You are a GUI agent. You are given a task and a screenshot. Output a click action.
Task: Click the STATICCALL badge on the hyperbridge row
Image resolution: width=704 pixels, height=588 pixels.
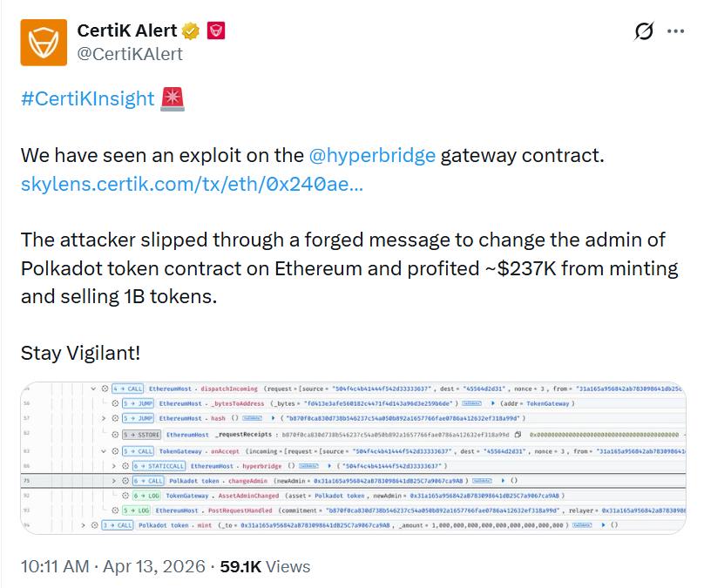[x=158, y=467]
